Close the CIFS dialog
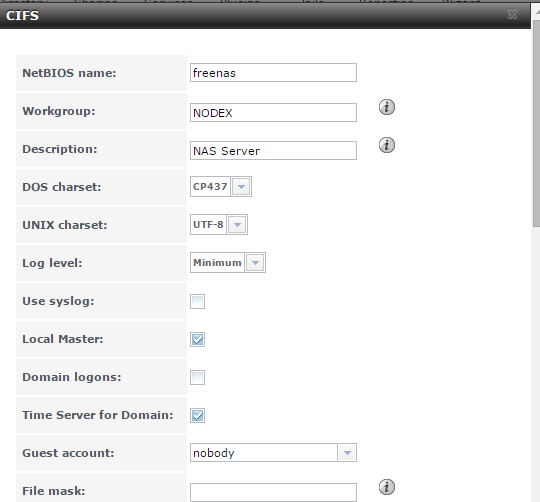Viewport: 540px width, 502px height. pyautogui.click(x=512, y=14)
